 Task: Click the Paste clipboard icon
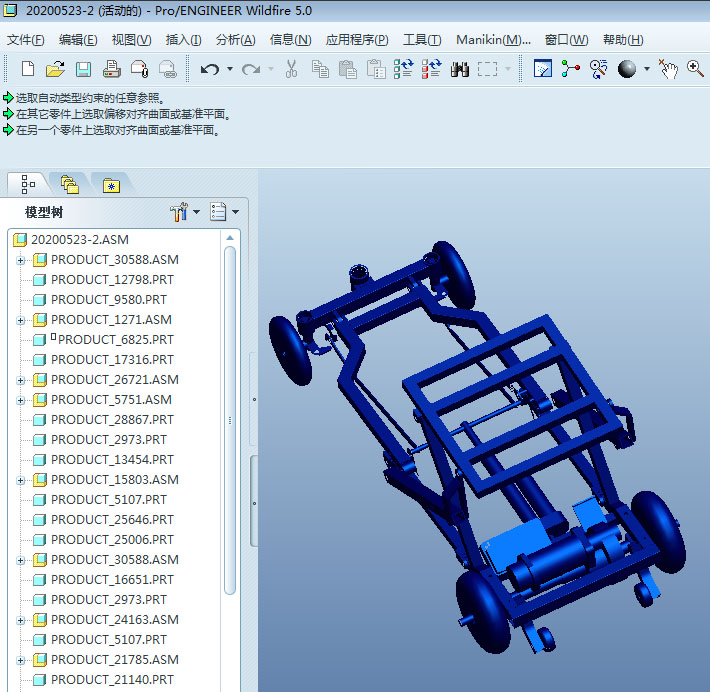point(348,69)
